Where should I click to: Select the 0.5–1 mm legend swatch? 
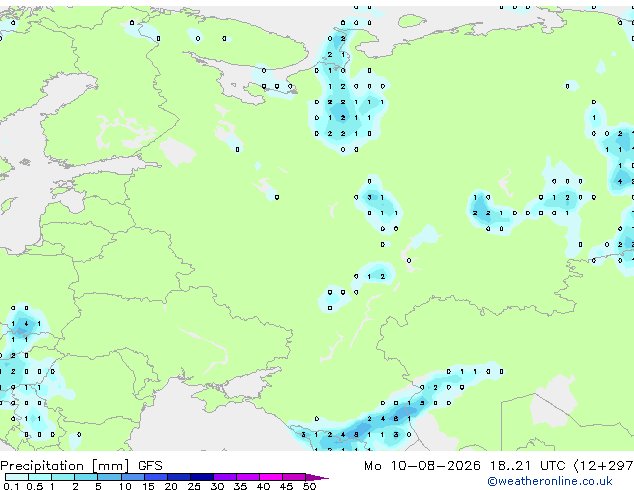(x=40, y=477)
